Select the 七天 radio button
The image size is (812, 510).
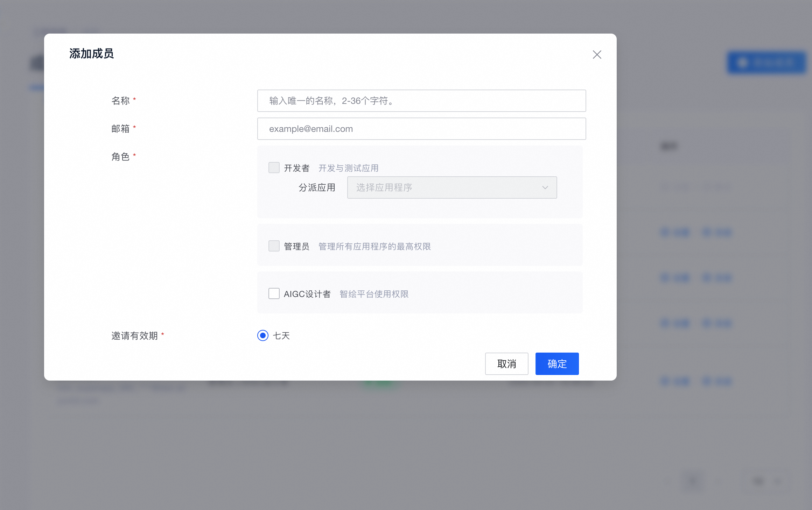coord(263,335)
